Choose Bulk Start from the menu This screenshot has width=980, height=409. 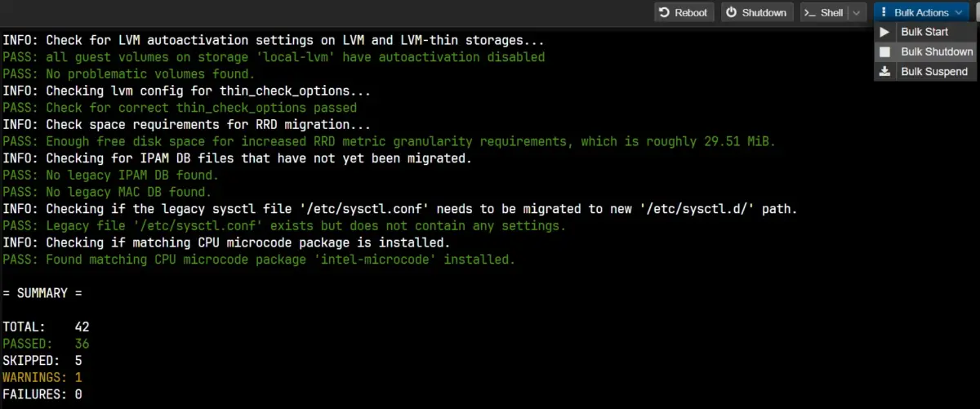(924, 32)
